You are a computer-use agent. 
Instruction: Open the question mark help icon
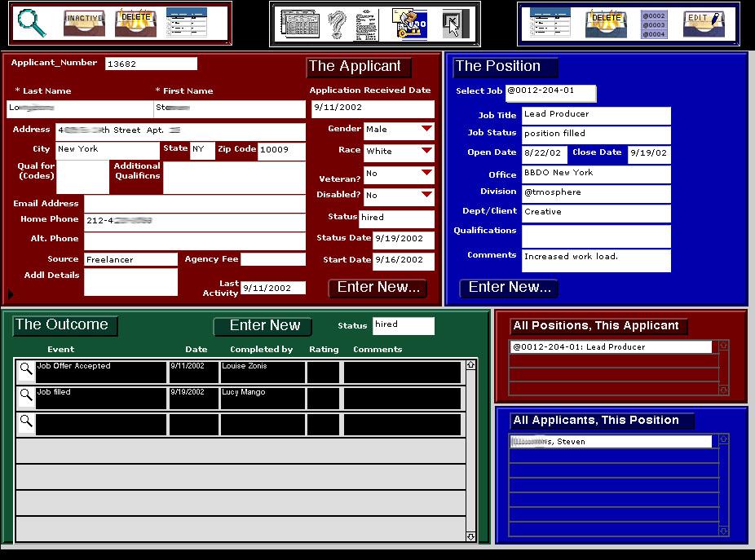point(337,24)
